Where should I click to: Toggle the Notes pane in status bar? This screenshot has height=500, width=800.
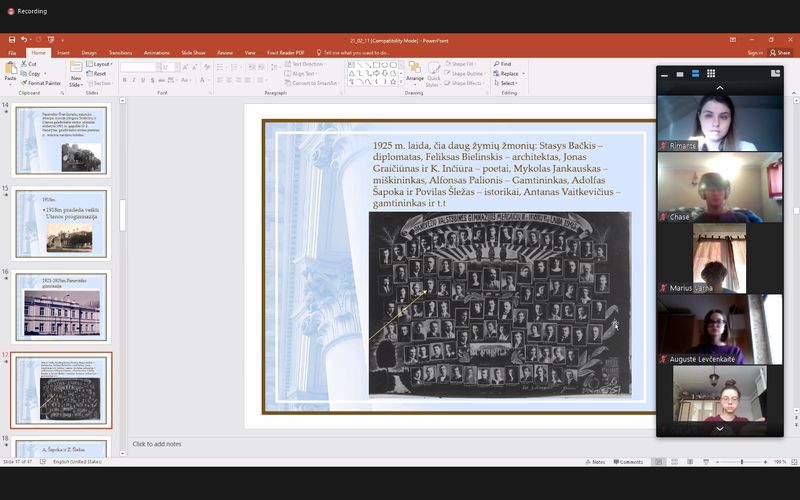tap(596, 462)
